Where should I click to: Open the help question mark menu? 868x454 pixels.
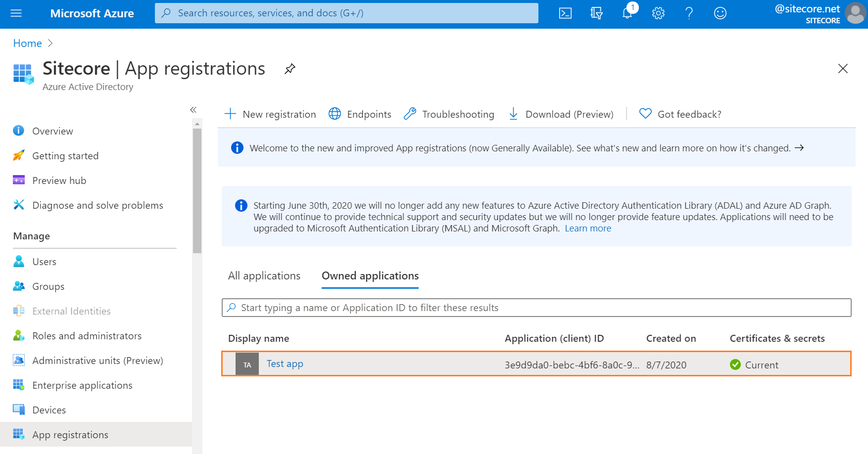click(689, 13)
